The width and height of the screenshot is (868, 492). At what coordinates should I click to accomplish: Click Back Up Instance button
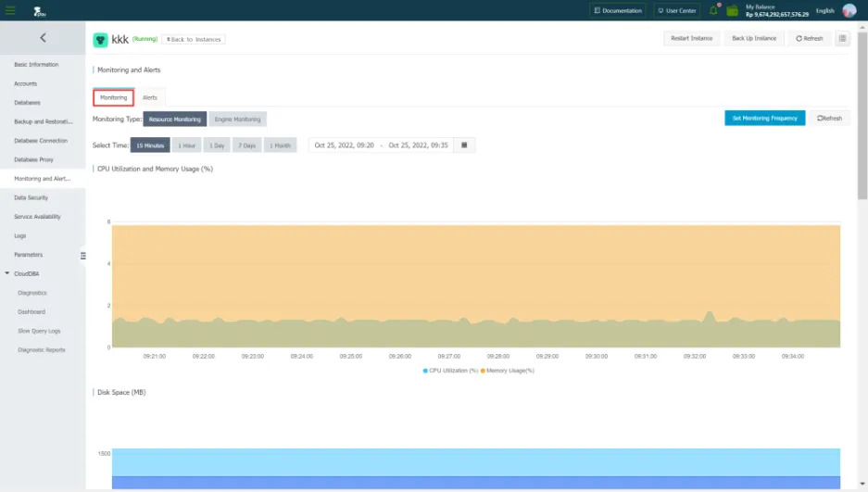point(754,38)
